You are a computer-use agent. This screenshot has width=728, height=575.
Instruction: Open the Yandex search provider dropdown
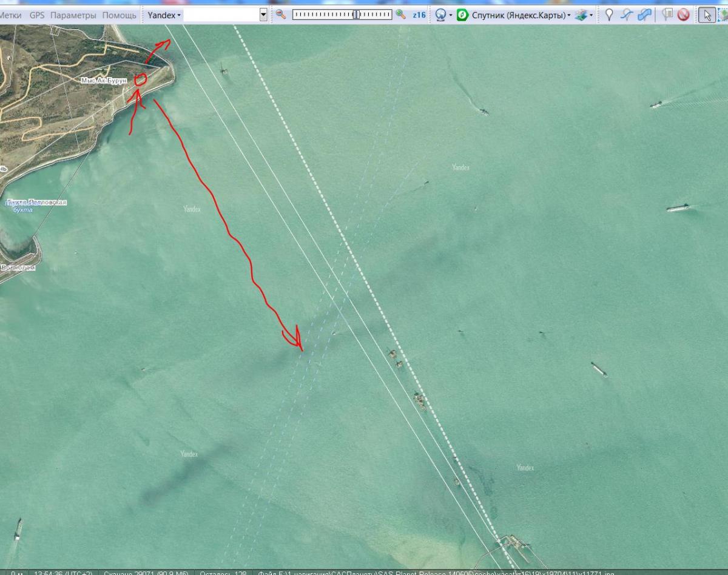click(x=164, y=15)
